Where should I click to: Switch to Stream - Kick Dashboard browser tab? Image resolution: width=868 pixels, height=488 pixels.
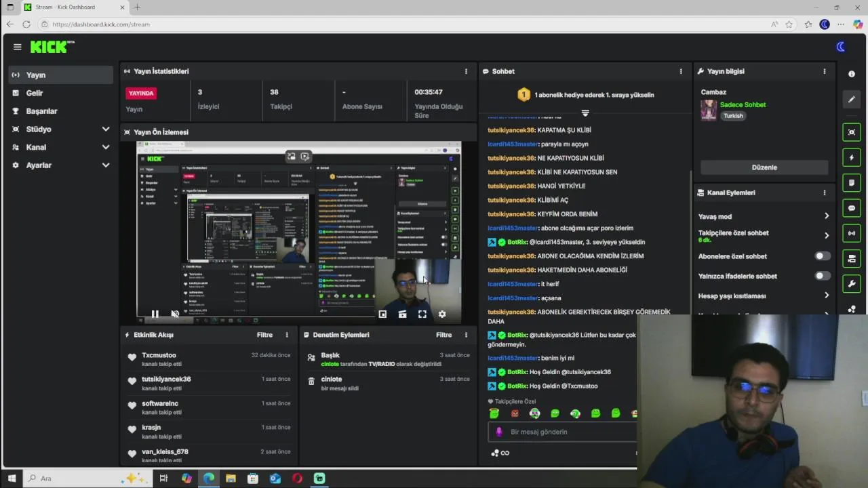click(74, 7)
